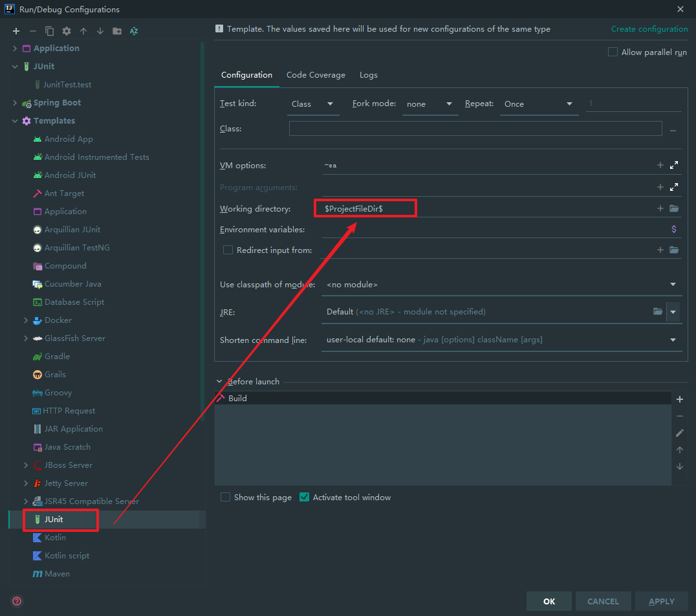Edit Before launch task pencil icon

click(680, 433)
